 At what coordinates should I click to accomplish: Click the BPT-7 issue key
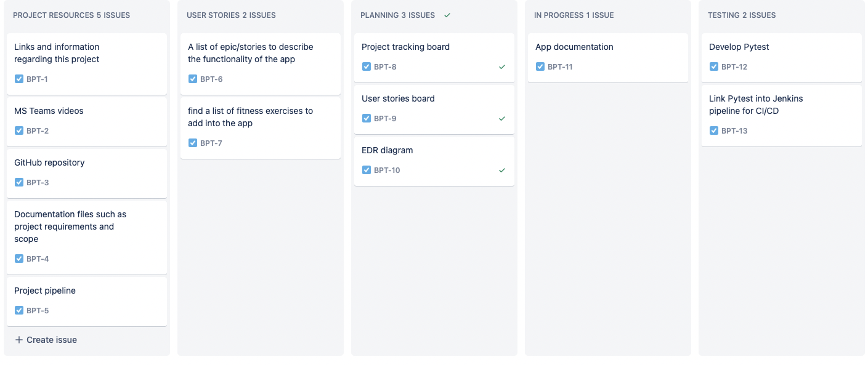[x=211, y=143]
